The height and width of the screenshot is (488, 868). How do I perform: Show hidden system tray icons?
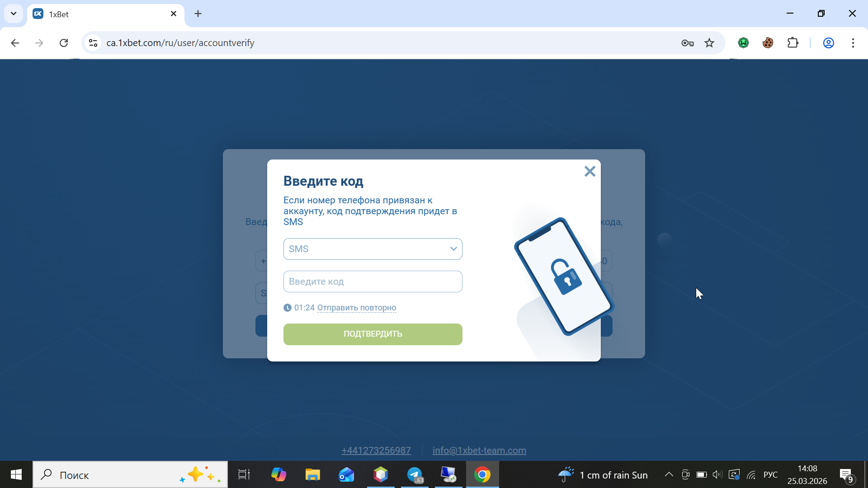[x=669, y=475]
